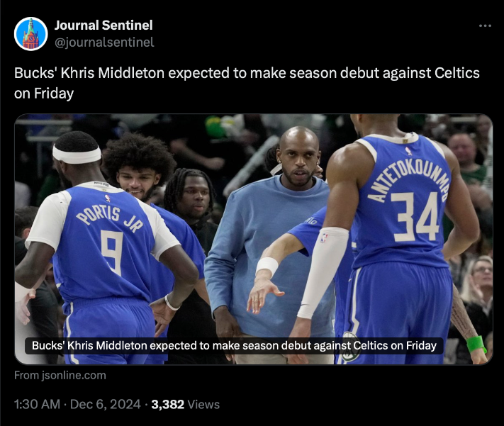504x426 pixels.
Task: Click the tweet text about Khris Middleton
Action: (247, 83)
